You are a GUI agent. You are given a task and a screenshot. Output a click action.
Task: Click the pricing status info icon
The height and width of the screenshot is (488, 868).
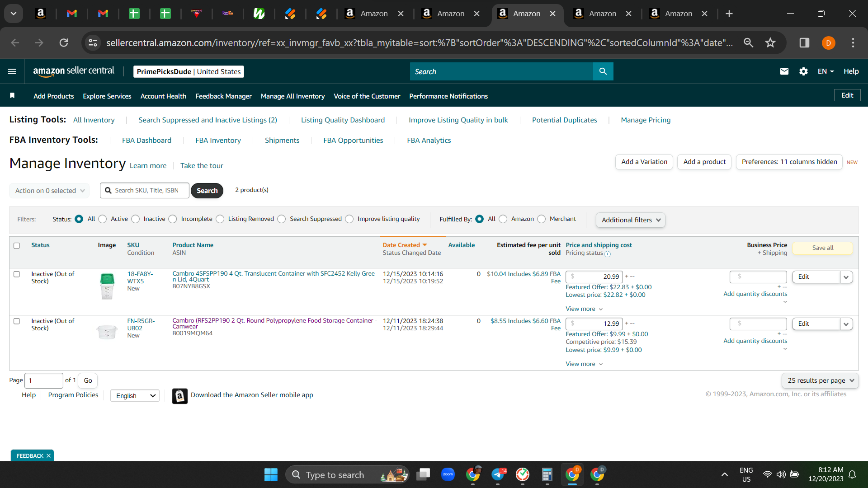608,254
